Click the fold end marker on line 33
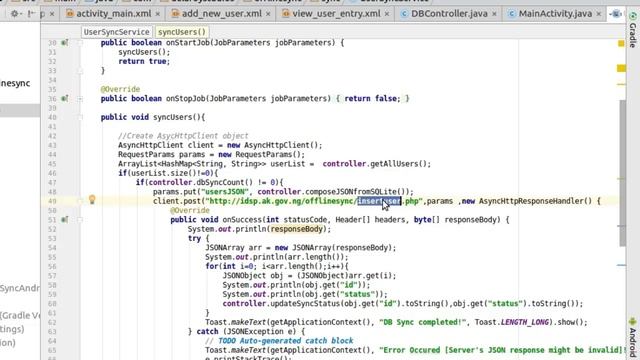This screenshot has width=640, height=360. click(80, 71)
